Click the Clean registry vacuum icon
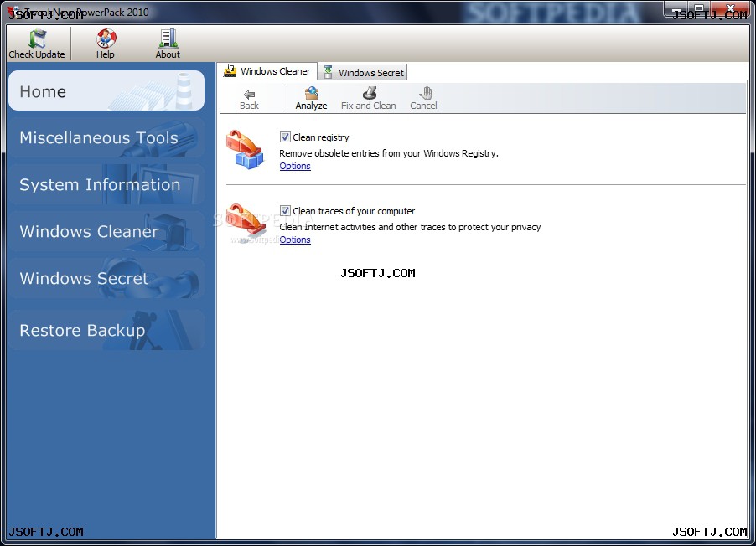Image resolution: width=756 pixels, height=546 pixels. point(246,149)
